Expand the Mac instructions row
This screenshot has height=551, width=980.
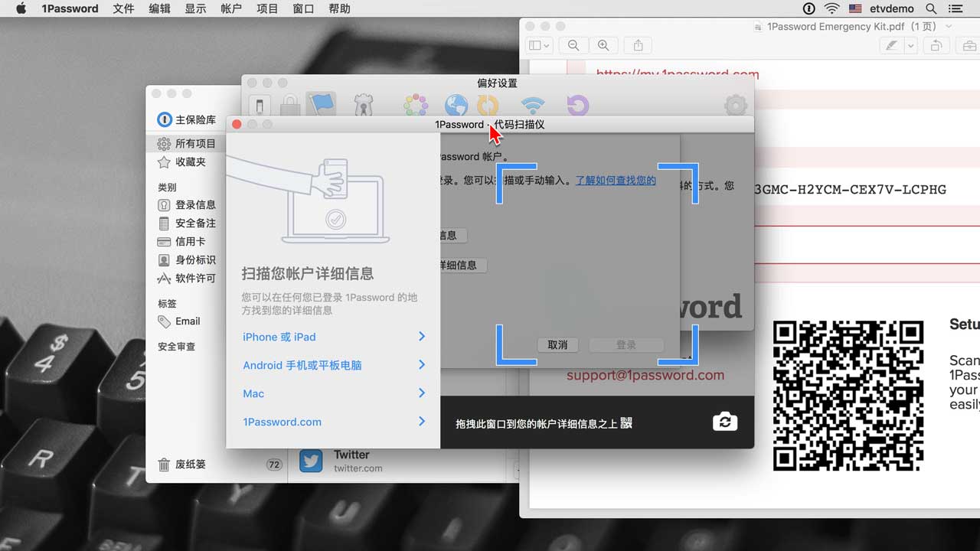click(x=333, y=393)
